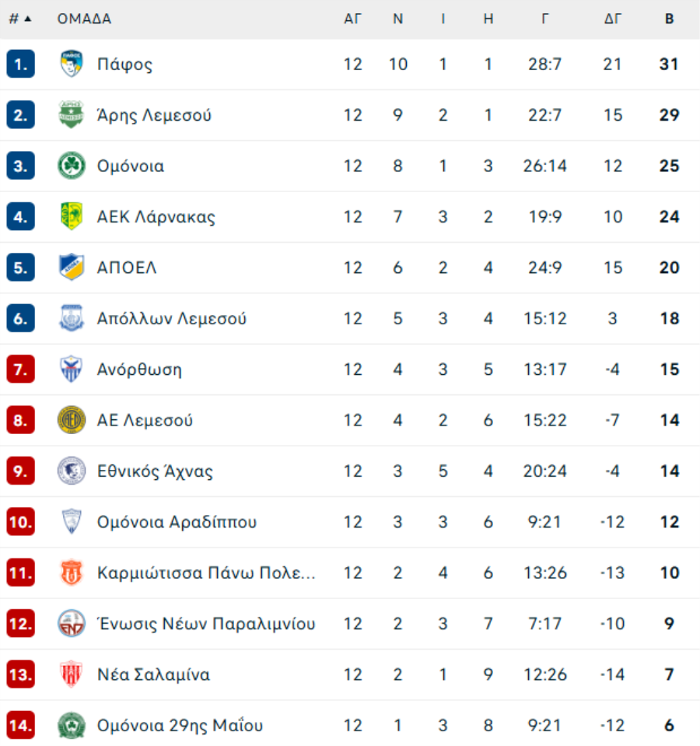Click the Ένωσις Νέων Παραλιμνίου team name
Viewport: 700px width, 746px height.
coord(206,624)
